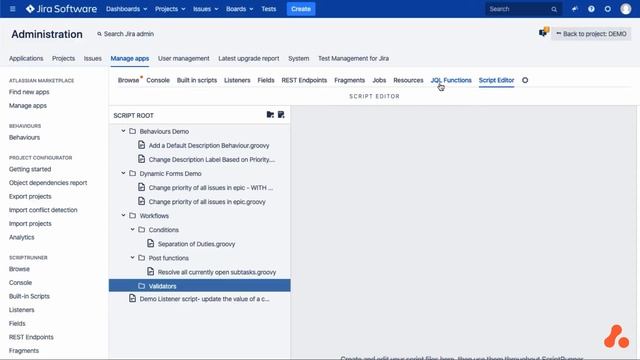Click file icon of Change Description Label script
This screenshot has height=360, width=640.
(x=141, y=159)
